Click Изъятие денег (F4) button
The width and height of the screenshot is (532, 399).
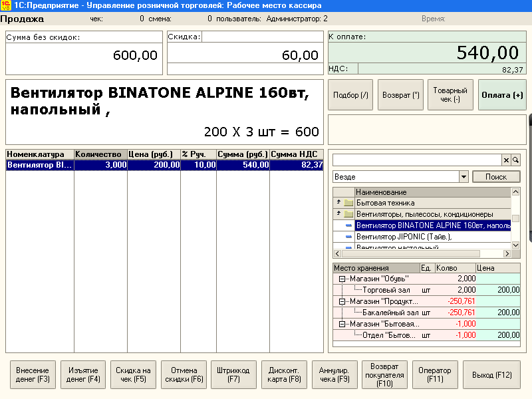(83, 375)
